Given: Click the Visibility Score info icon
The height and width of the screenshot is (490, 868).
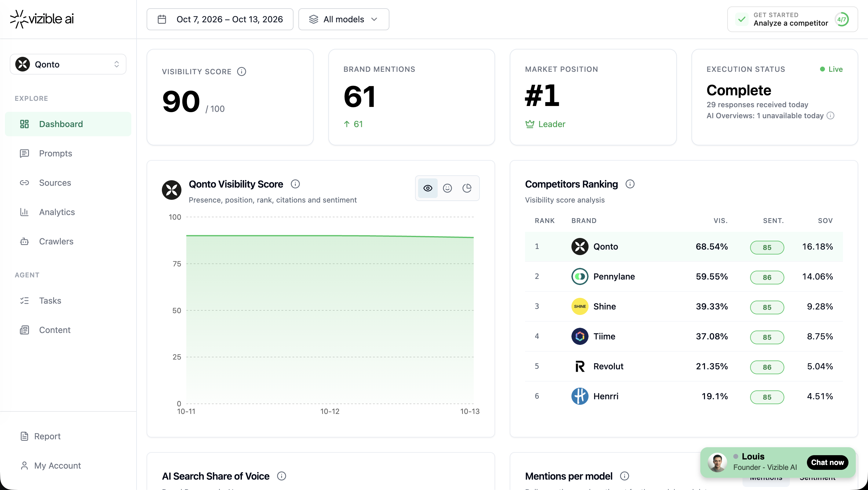Looking at the screenshot, I should [x=241, y=71].
